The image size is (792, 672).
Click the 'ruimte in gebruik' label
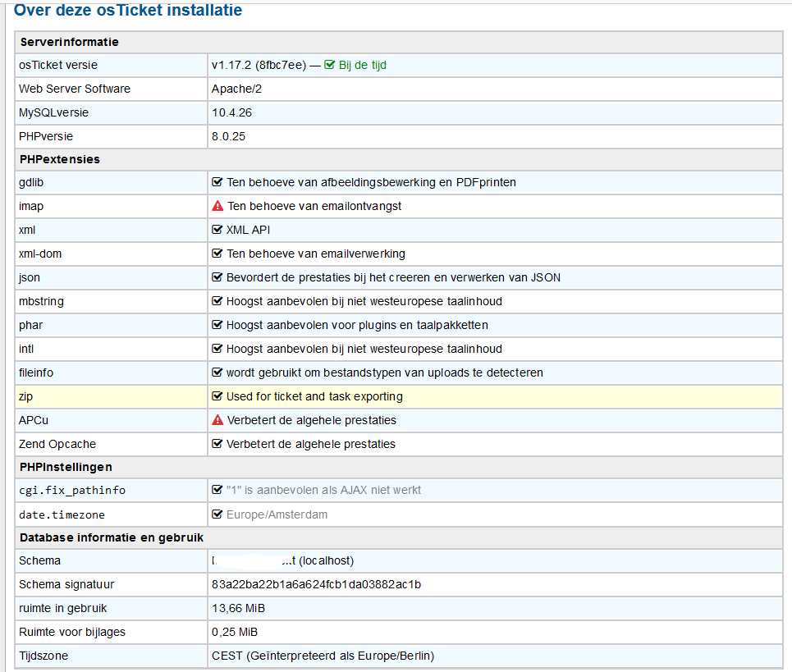tap(63, 608)
